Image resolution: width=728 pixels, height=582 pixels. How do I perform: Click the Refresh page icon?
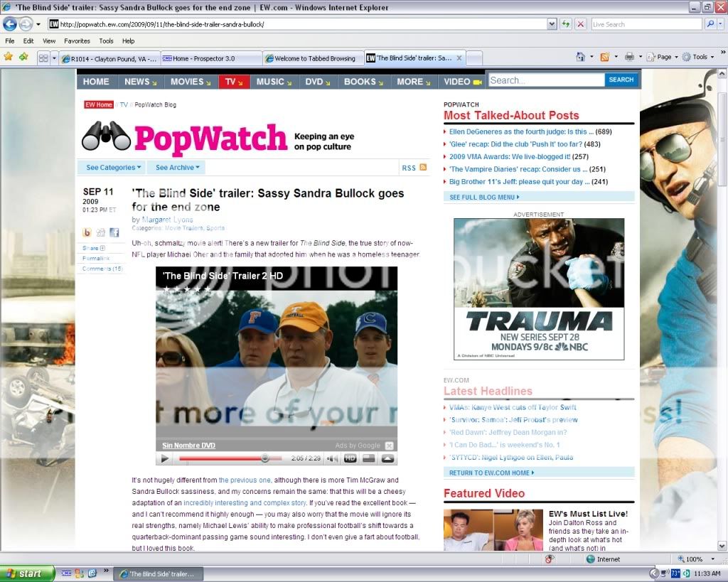pos(566,24)
